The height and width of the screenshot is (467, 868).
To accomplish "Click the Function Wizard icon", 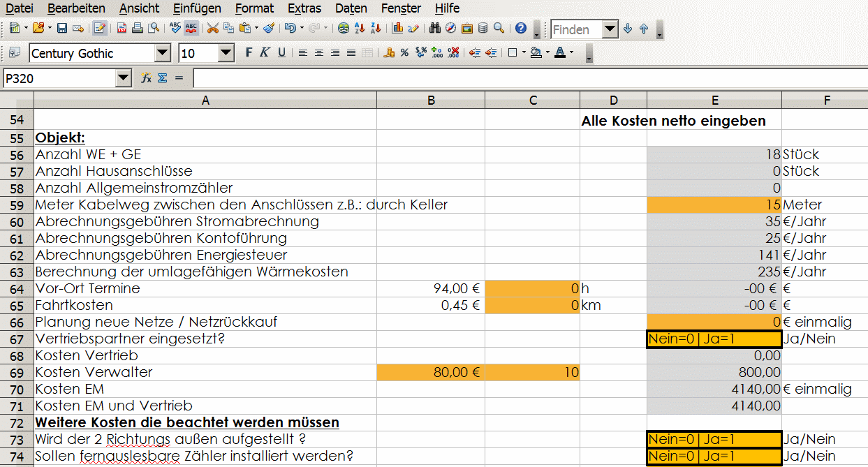I will [x=146, y=78].
